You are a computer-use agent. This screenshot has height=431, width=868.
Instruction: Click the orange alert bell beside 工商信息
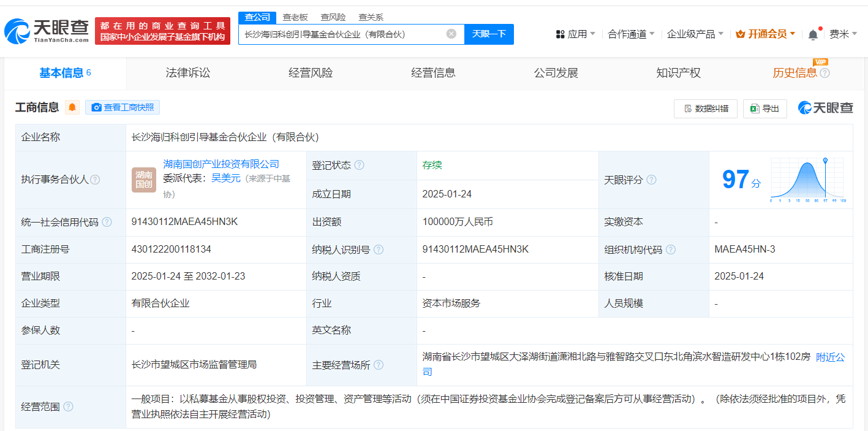[72, 108]
